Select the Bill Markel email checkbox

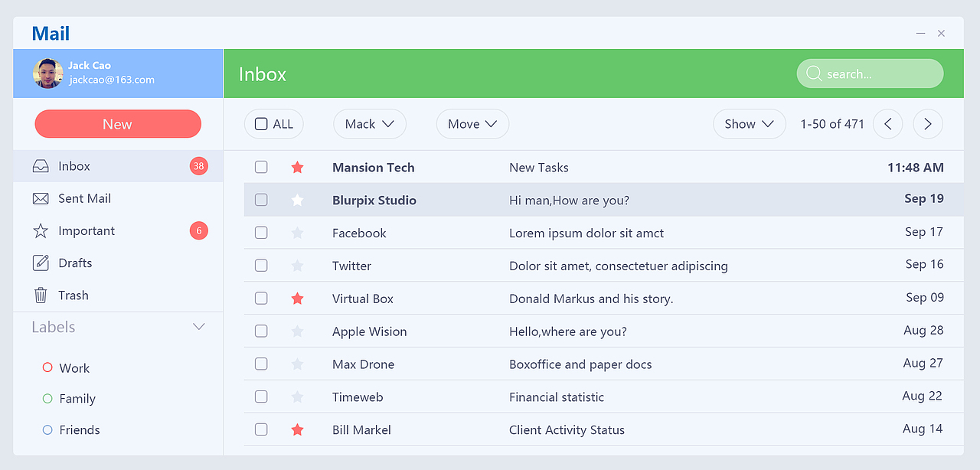click(x=261, y=430)
